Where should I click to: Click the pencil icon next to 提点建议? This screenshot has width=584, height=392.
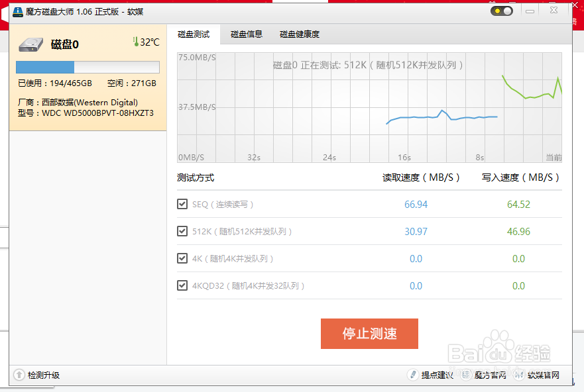(412, 375)
